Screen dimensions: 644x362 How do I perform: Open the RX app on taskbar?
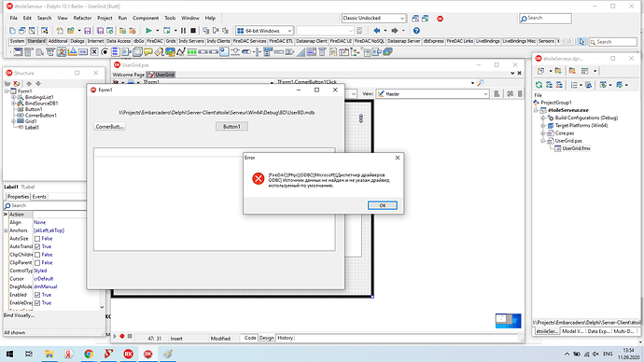[128, 354]
